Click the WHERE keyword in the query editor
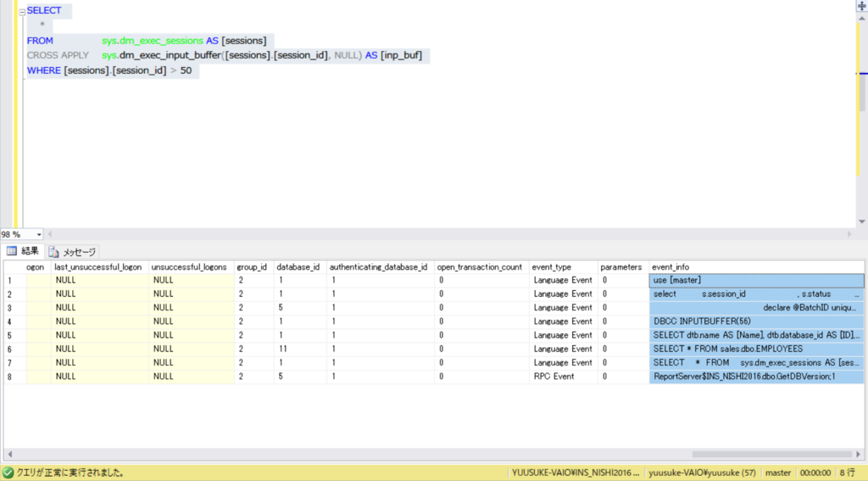Screen dimensions: 868x481 pyautogui.click(x=44, y=70)
